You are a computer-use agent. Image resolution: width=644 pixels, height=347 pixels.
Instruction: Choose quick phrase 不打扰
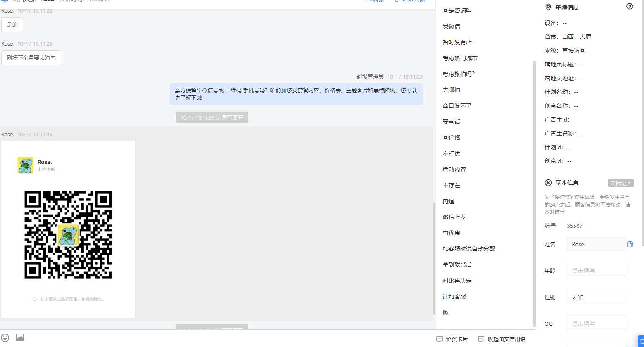click(451, 153)
